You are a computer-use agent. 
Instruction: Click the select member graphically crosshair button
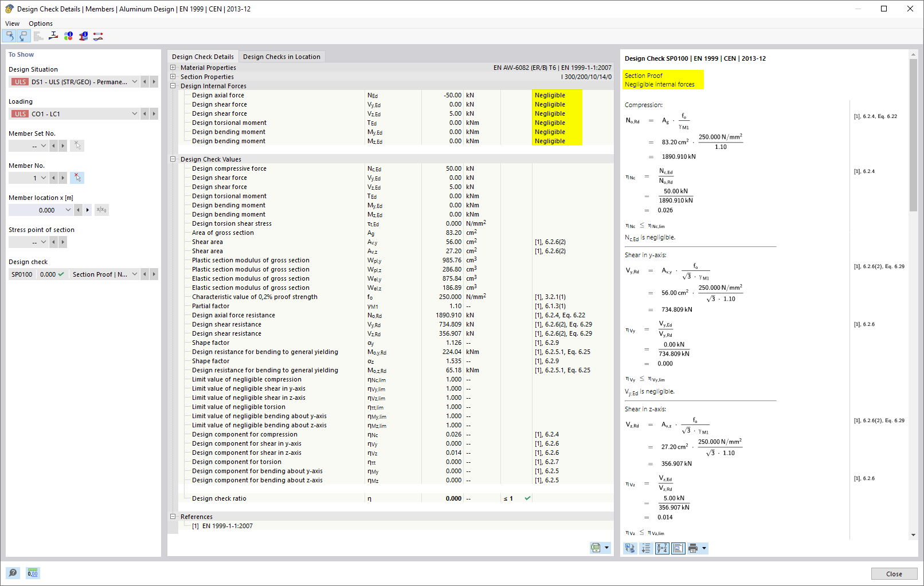click(77, 178)
